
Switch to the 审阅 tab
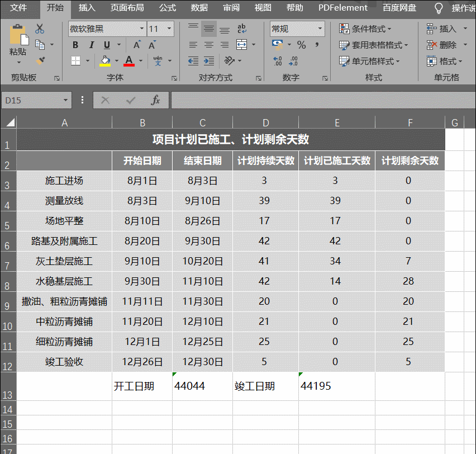point(231,8)
